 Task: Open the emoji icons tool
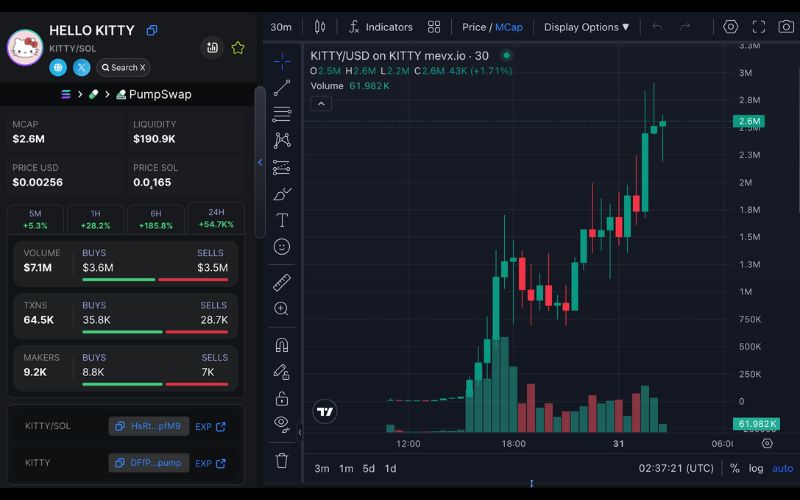pyautogui.click(x=282, y=247)
